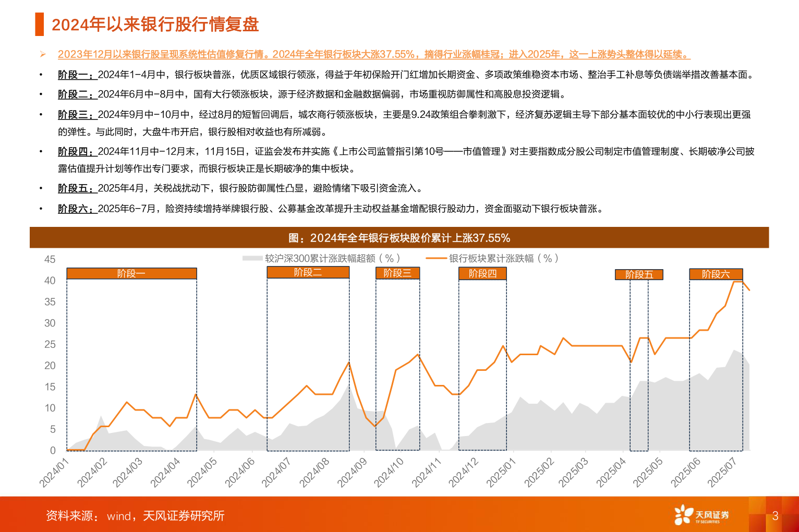Click the y-axis value 10
The height and width of the screenshot is (532, 799).
click(50, 408)
